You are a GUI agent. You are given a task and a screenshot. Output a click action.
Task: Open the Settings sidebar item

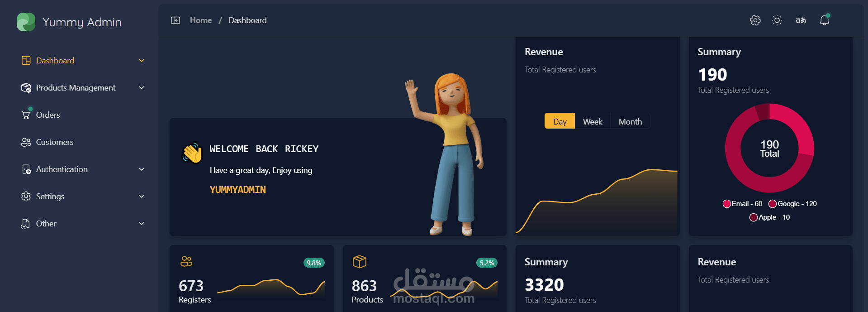pos(83,196)
